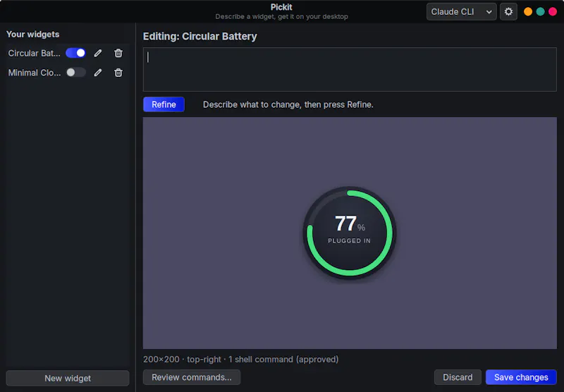Click the Refine button

pyautogui.click(x=164, y=104)
